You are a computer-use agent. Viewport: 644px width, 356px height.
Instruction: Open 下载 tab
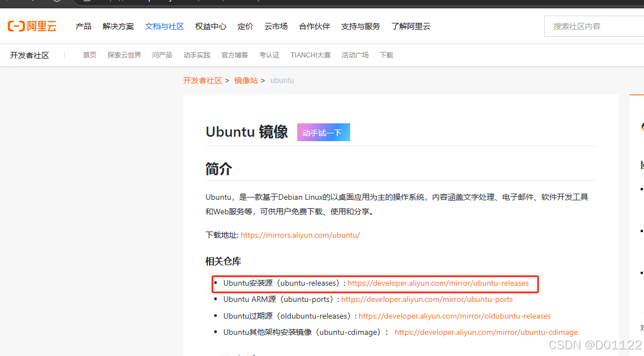(386, 55)
